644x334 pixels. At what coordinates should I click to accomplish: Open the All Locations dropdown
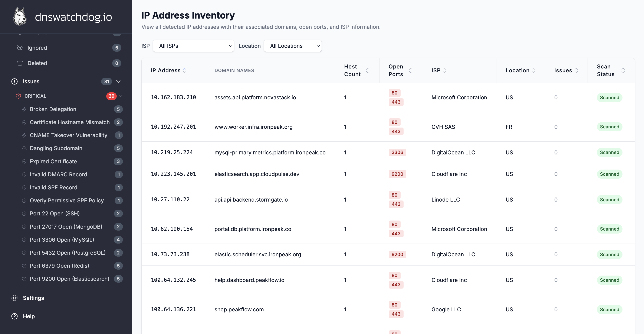292,46
